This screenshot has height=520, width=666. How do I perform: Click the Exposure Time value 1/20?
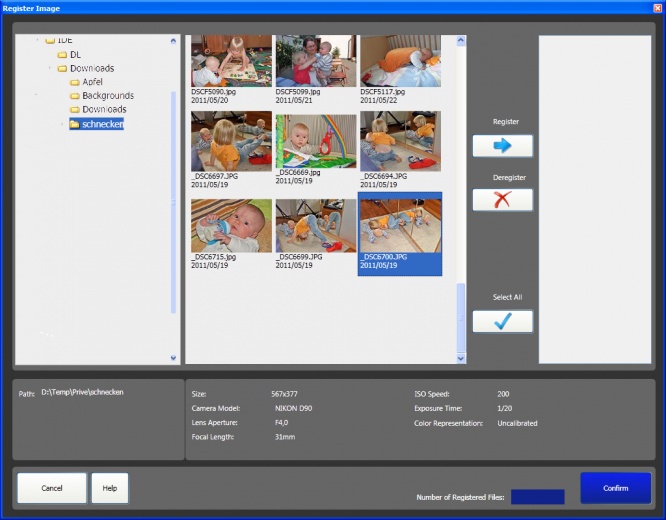pos(505,408)
